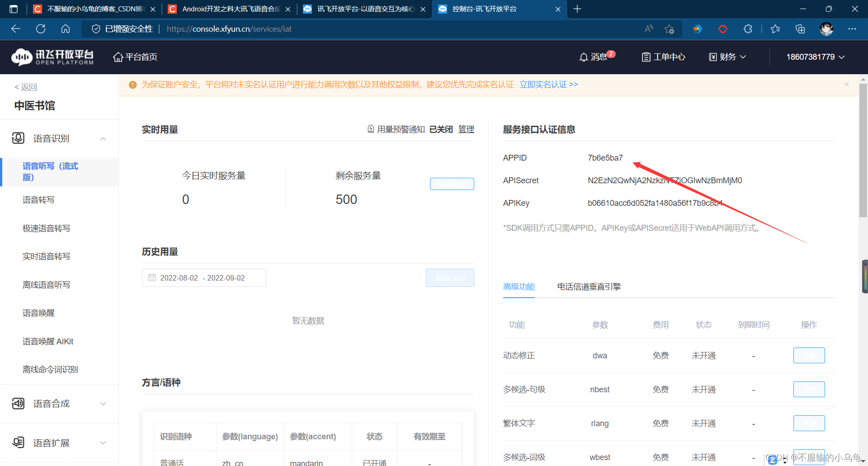This screenshot has width=868, height=466.
Task: Go to 平台首页 home link
Action: 135,57
